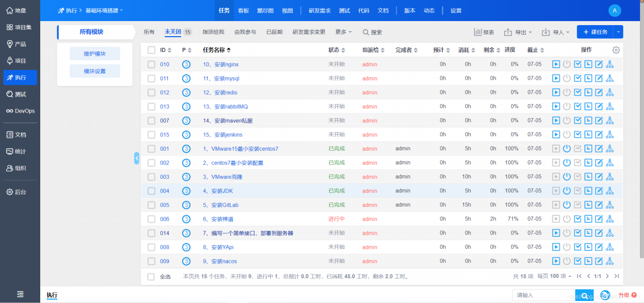The image size is (644, 303).
Task: Collapse the left sidebar menu icon
Action: coord(20,294)
